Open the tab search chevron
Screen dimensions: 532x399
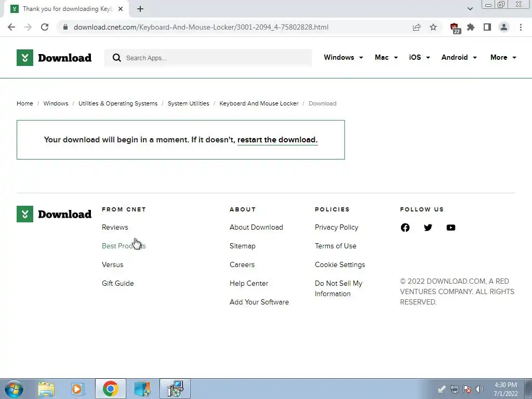pyautogui.click(x=470, y=9)
